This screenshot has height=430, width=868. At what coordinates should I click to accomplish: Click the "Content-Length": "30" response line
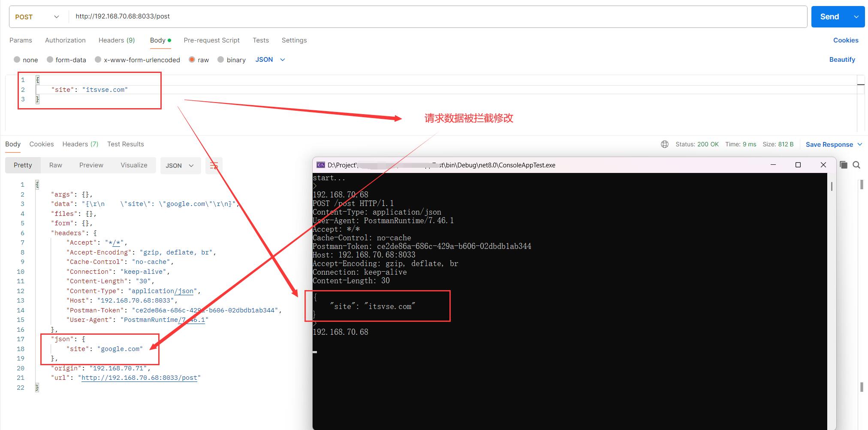pos(110,281)
